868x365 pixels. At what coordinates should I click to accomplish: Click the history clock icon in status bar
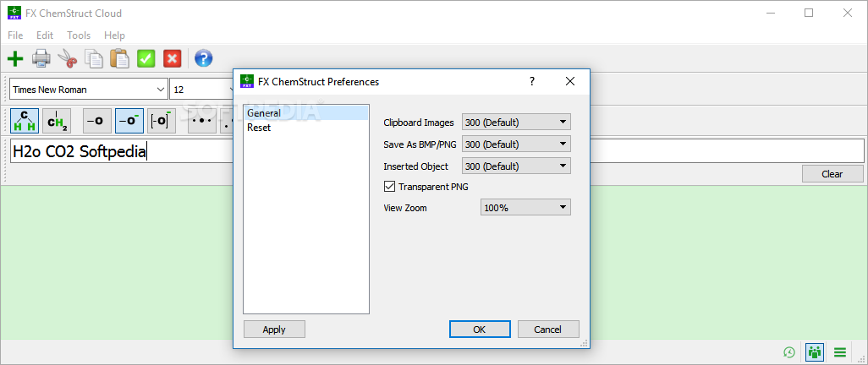[789, 351]
